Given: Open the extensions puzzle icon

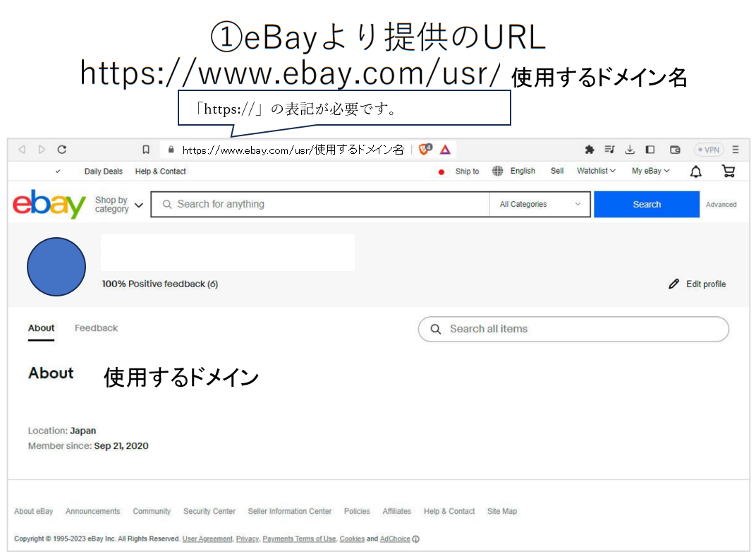Looking at the screenshot, I should (x=589, y=150).
